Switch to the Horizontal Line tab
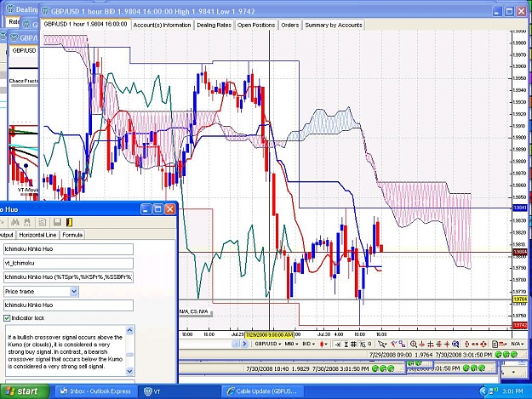This screenshot has width=532, height=399. click(37, 235)
